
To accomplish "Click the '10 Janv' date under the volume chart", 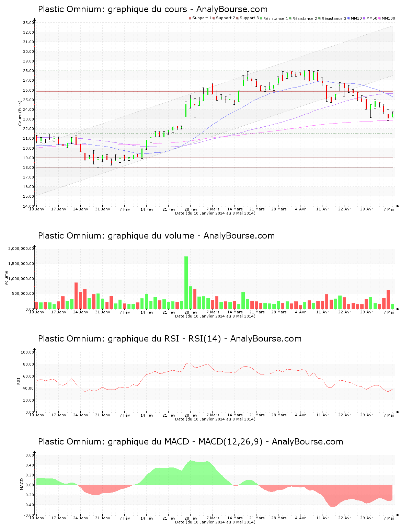I will tap(36, 312).
